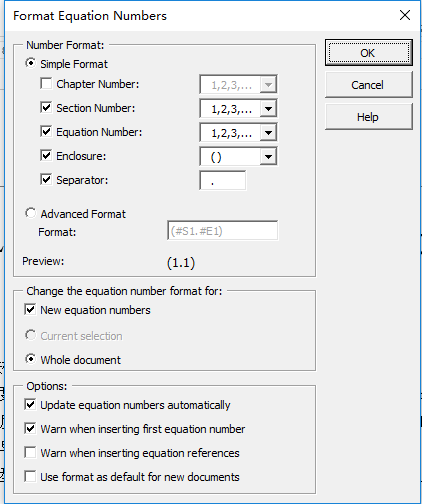Uncheck New equation numbers option
Viewport: 422px width, 504px height.
[30, 309]
